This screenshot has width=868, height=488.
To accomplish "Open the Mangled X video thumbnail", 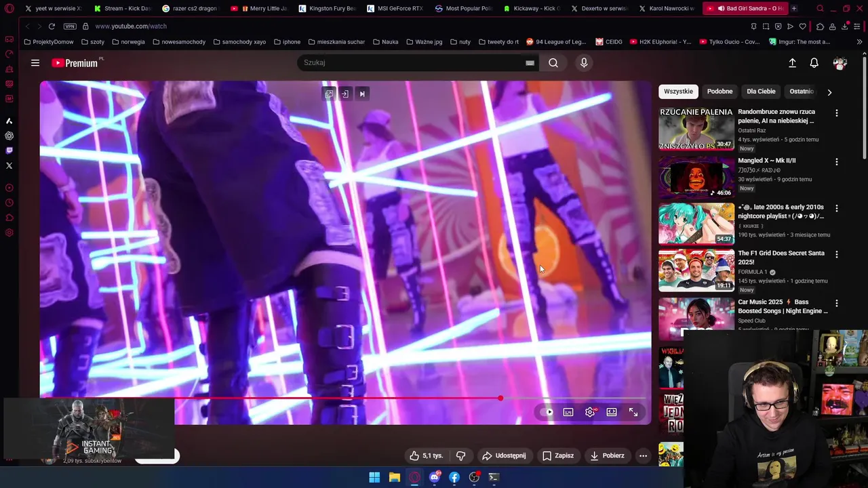I will (696, 178).
